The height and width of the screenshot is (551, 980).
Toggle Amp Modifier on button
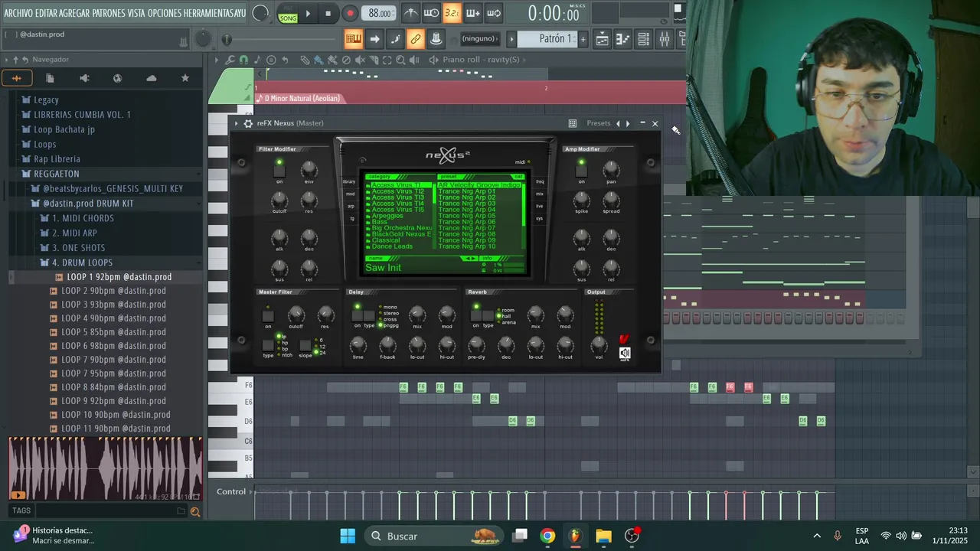coord(581,171)
